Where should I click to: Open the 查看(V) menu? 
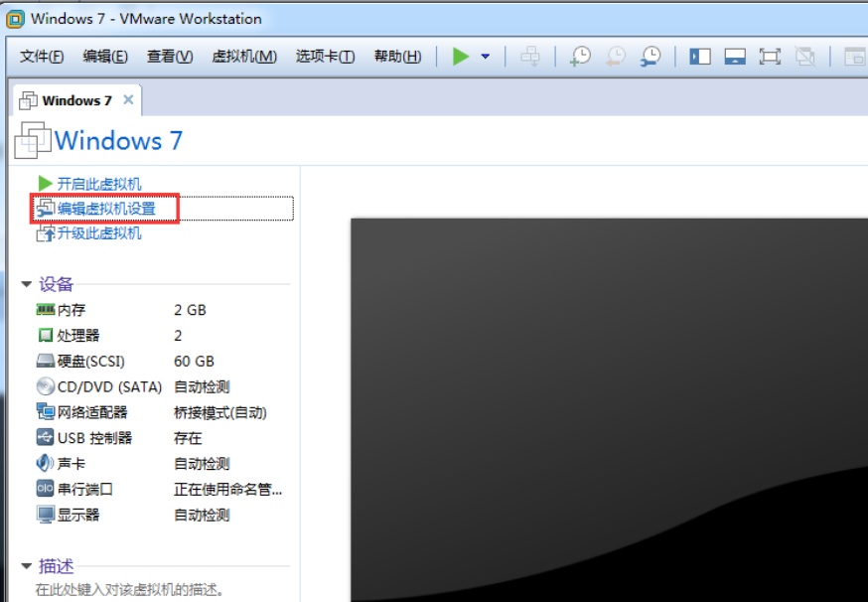170,57
